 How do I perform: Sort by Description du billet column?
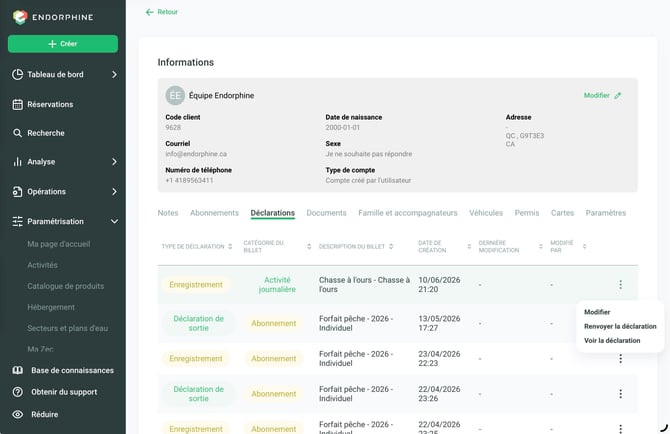391,246
